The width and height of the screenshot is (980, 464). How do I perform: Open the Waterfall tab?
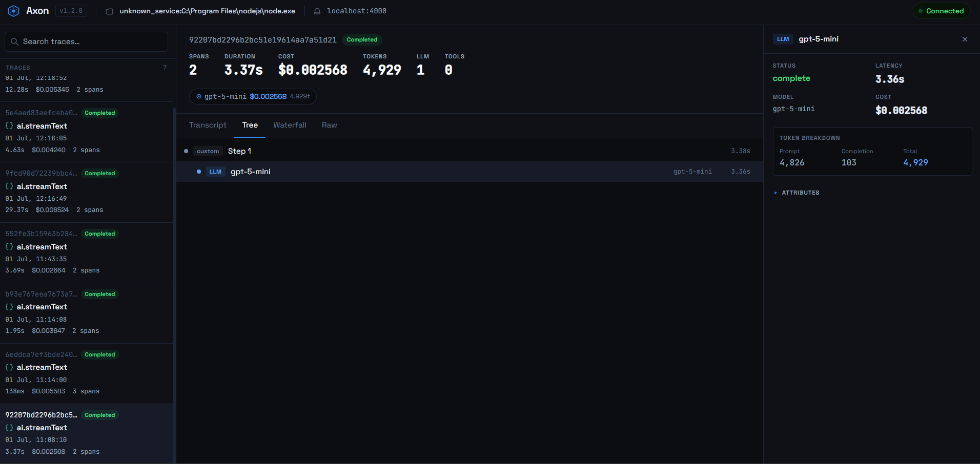coord(290,125)
